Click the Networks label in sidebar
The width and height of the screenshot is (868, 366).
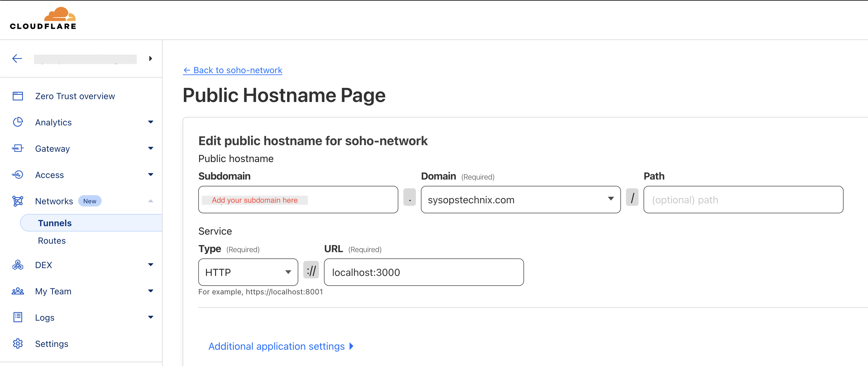[x=54, y=201]
